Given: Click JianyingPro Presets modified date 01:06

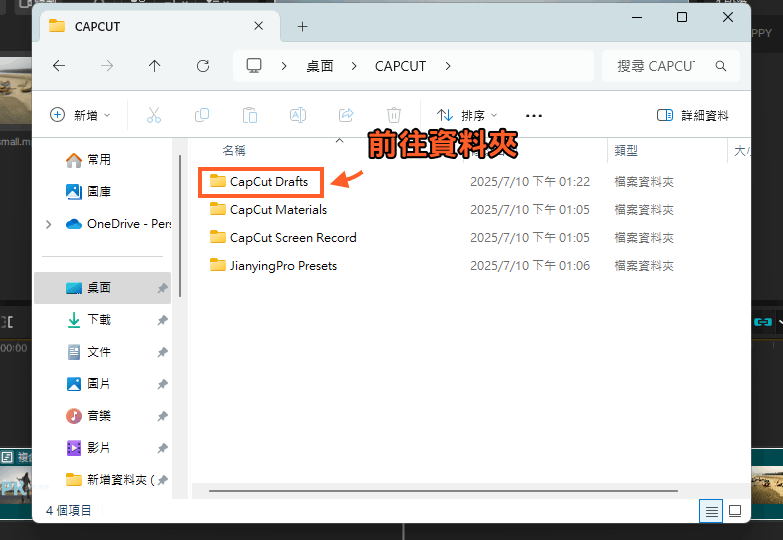Looking at the screenshot, I should (530, 266).
